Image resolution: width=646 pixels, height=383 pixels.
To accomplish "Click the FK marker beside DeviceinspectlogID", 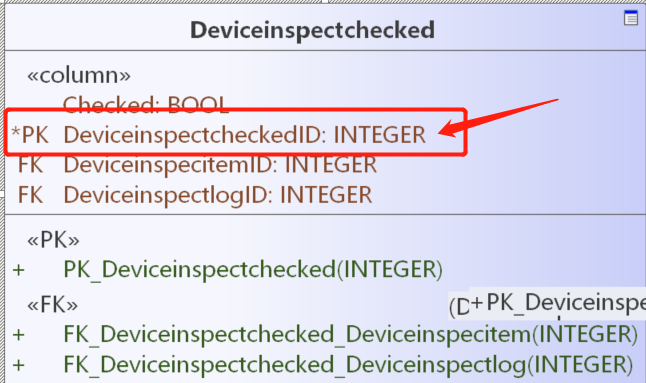I will point(30,195).
